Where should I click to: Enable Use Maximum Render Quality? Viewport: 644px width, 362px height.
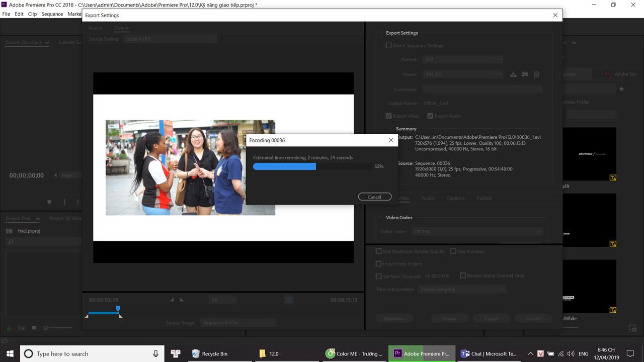click(x=379, y=251)
